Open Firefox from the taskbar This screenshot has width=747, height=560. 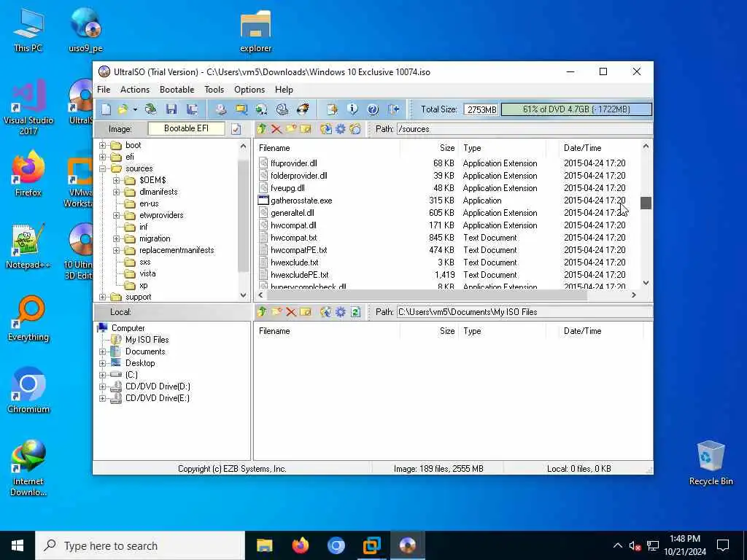(x=300, y=545)
